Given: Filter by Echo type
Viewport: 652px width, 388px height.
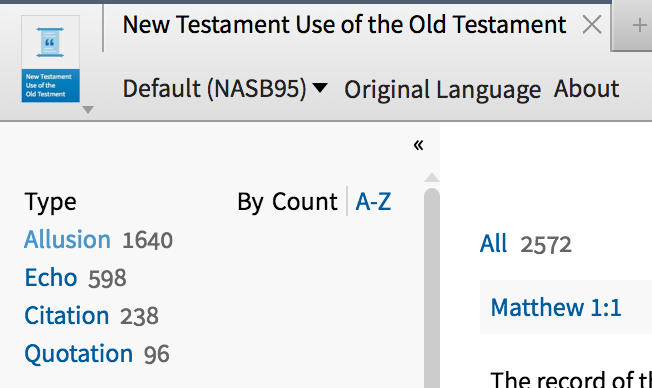Looking at the screenshot, I should (x=51, y=277).
